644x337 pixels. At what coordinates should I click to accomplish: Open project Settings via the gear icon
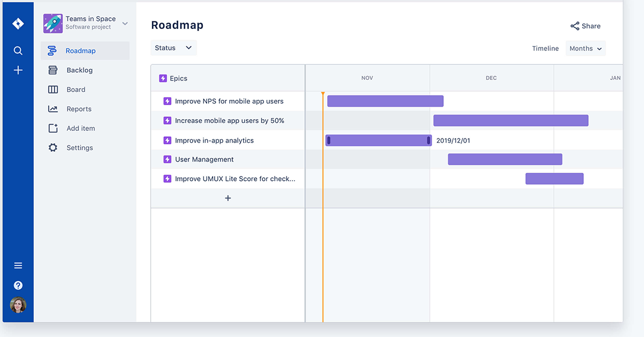coord(52,147)
